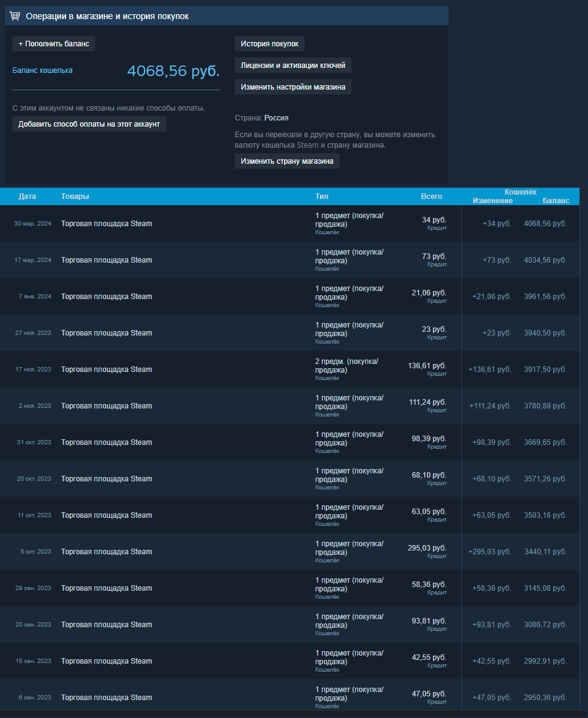Click the balance value '3961,56 руб.'

545,297
